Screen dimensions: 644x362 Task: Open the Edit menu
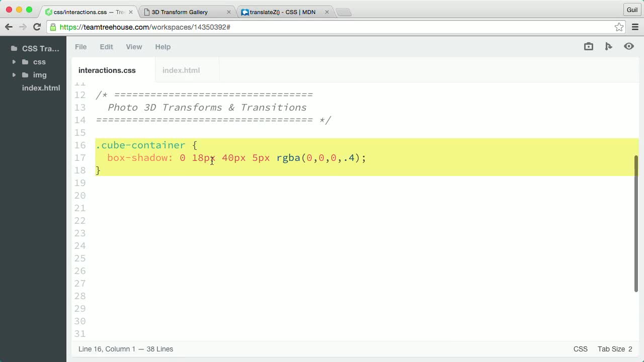[x=106, y=47]
